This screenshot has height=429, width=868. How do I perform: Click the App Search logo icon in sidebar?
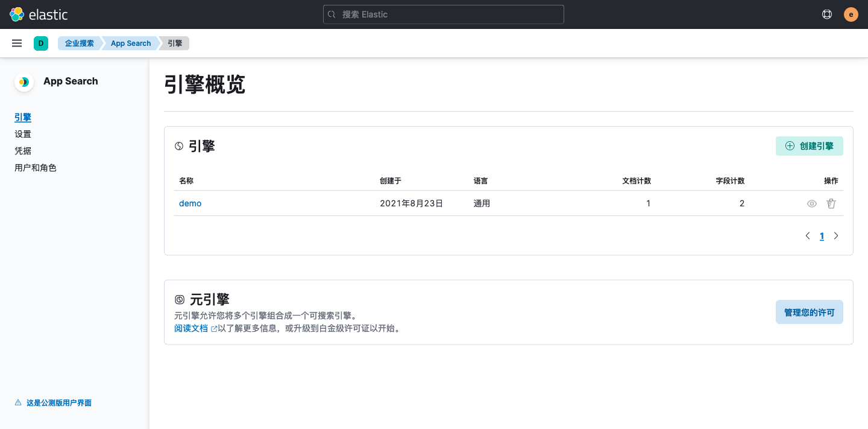24,82
